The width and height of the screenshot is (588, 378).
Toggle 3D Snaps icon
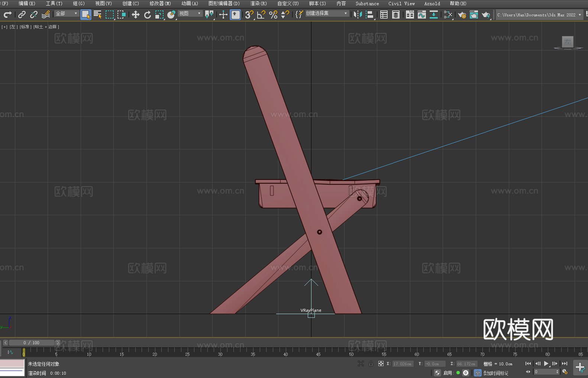(249, 14)
